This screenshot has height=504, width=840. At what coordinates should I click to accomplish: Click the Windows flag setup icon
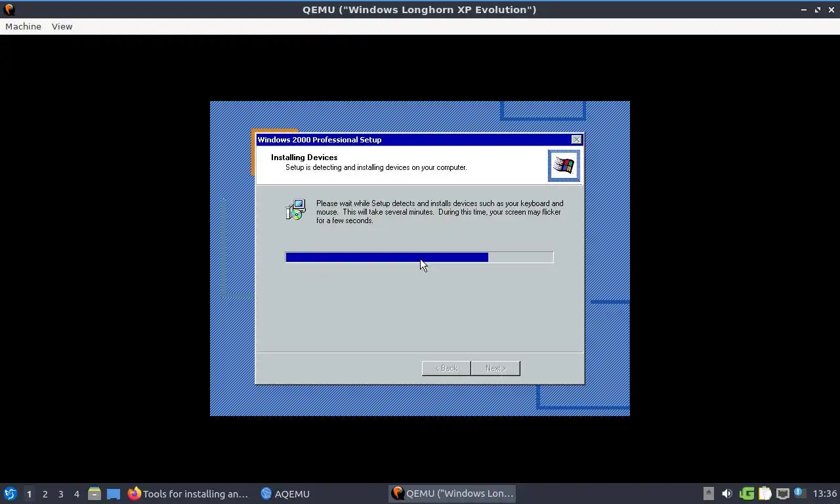pyautogui.click(x=564, y=165)
